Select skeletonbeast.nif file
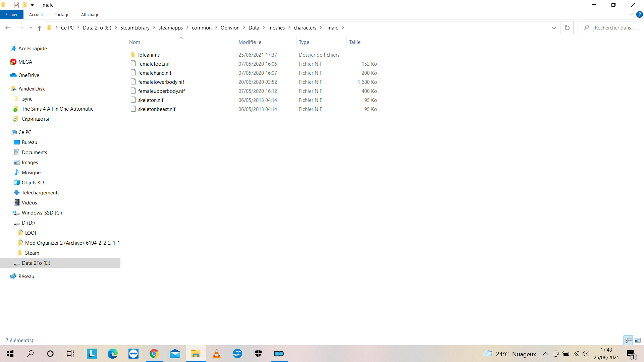 [157, 109]
